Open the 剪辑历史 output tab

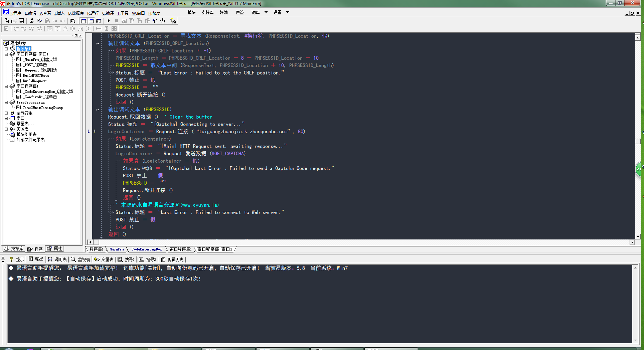click(x=172, y=259)
